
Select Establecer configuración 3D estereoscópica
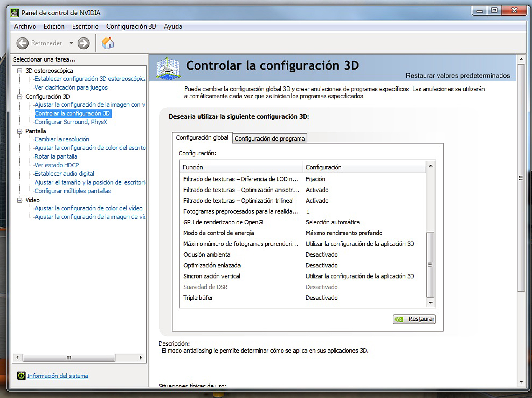(x=90, y=79)
